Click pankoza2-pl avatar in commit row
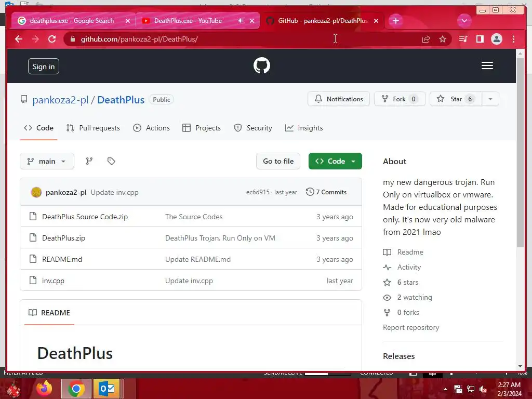 tap(36, 192)
